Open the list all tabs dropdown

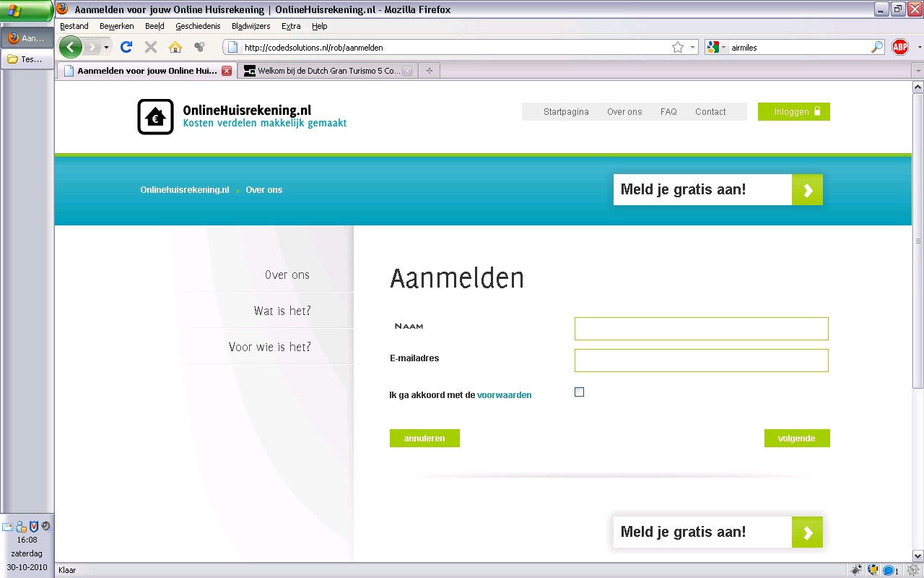pos(918,71)
